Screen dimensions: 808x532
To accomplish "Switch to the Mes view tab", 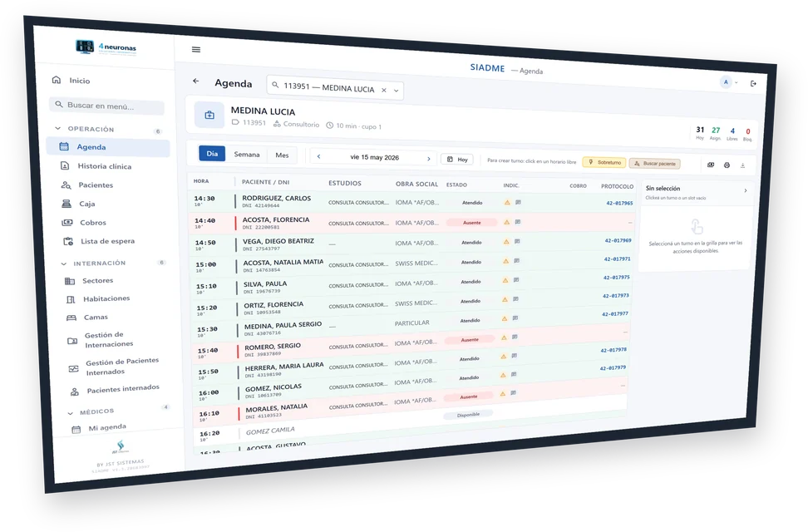I will click(282, 155).
